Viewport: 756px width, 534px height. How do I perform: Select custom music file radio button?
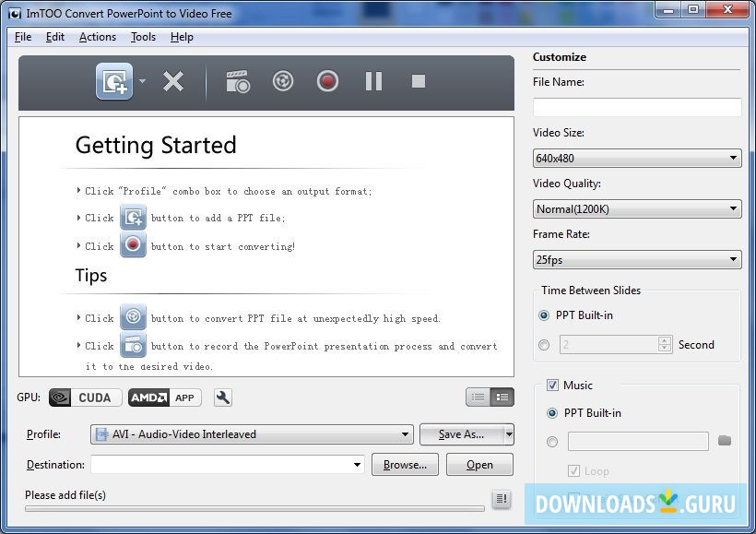pos(552,442)
